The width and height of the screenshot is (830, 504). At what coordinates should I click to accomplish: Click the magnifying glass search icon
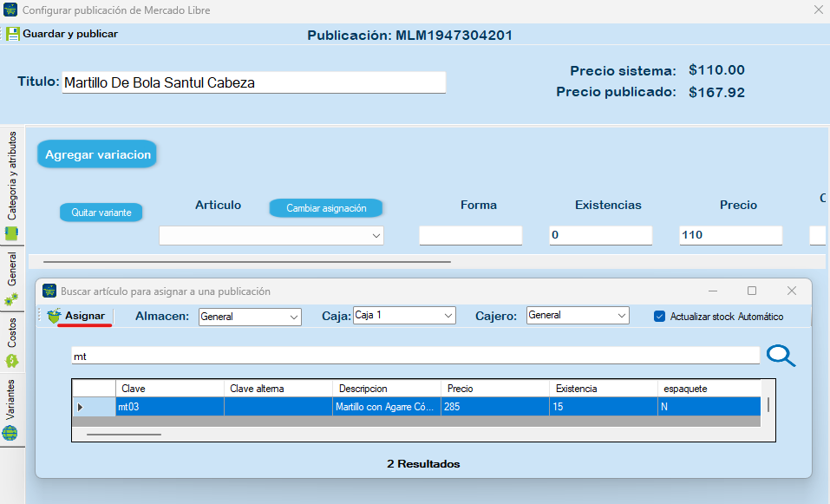tap(781, 356)
